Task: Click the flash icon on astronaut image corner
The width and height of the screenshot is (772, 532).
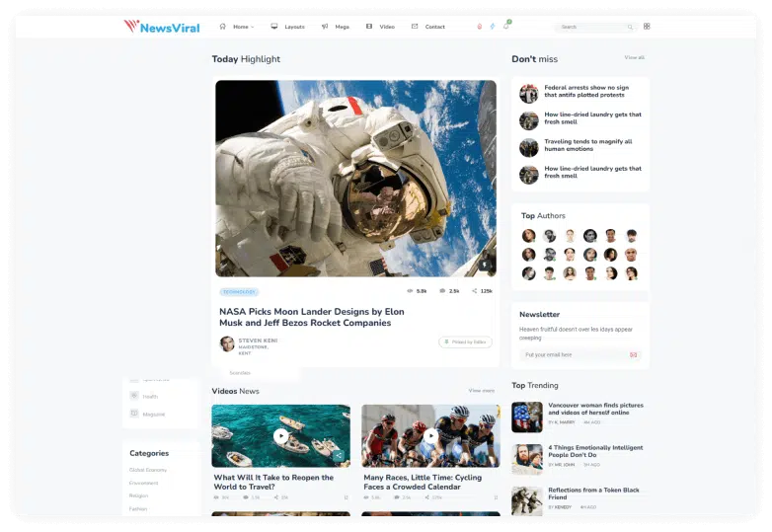Action: click(x=485, y=265)
